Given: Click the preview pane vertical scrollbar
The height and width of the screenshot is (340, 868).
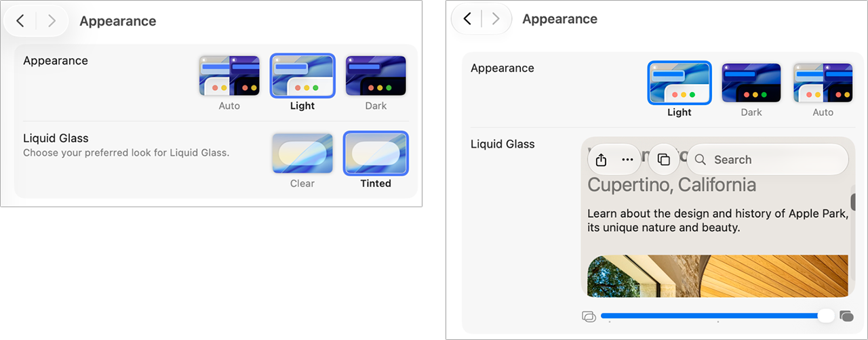Looking at the screenshot, I should (852, 203).
